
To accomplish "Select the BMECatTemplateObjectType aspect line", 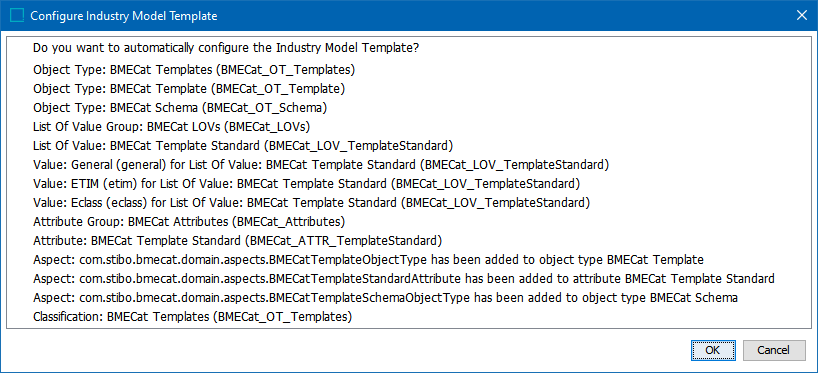I will coord(368,260).
